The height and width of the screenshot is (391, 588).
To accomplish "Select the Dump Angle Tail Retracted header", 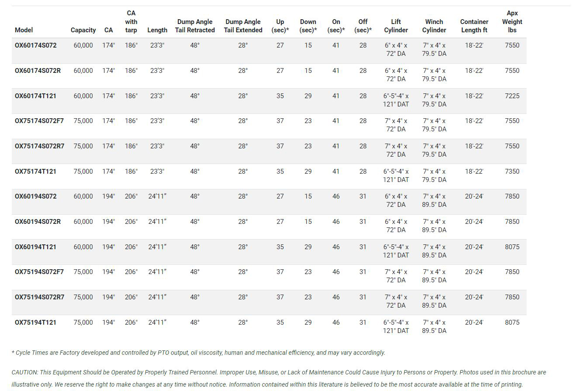I will point(195,26).
